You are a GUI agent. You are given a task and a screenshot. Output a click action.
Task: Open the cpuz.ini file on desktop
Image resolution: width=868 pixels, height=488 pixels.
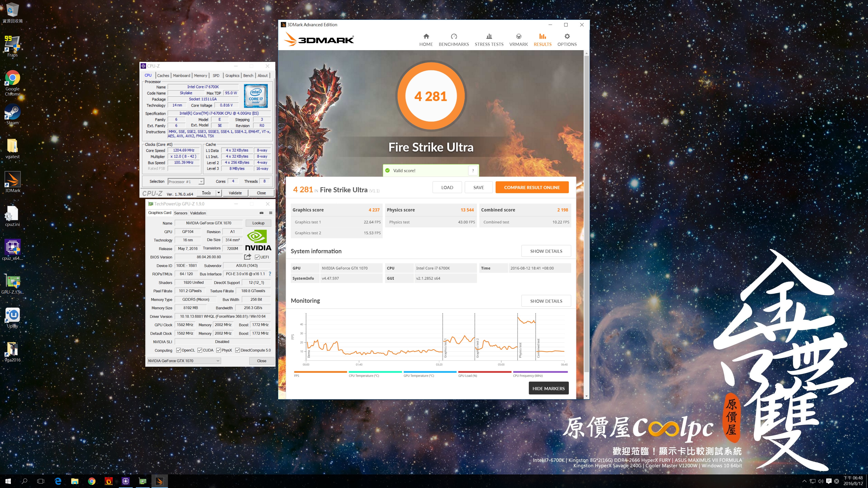(x=12, y=216)
